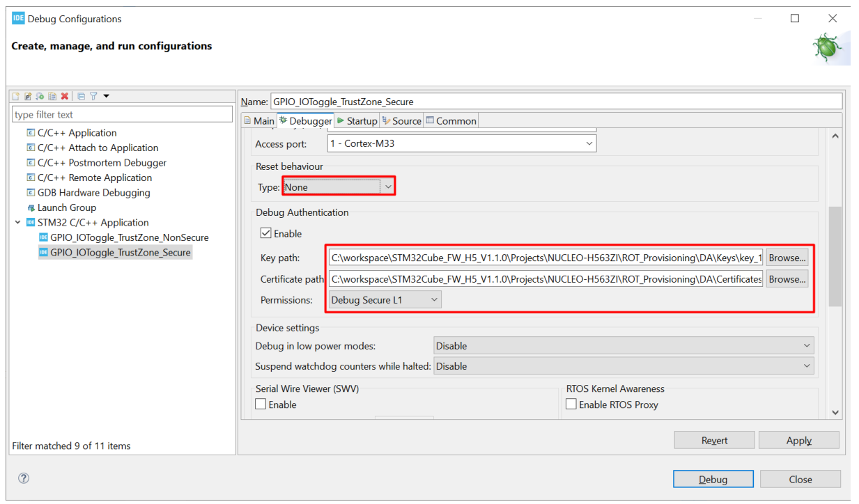Close the dialog with the title bar X
This screenshot has width=859, height=504.
833,19
